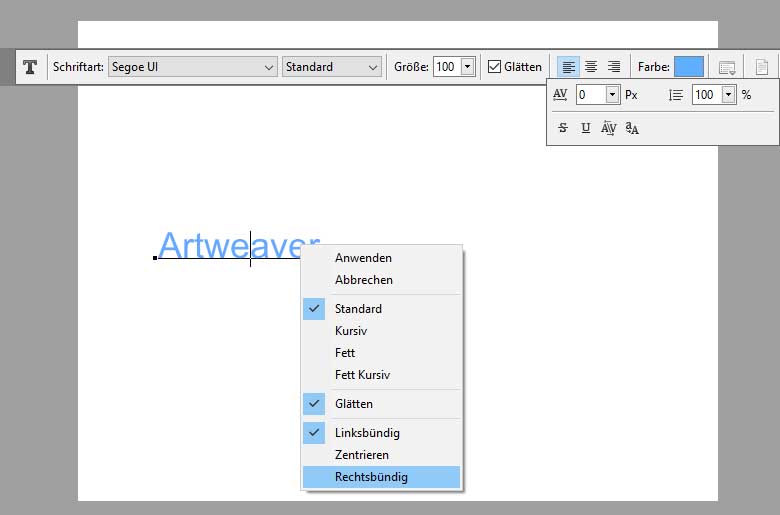Open the line spacing percent dropdown arrow
This screenshot has width=780, height=515.
tap(728, 95)
